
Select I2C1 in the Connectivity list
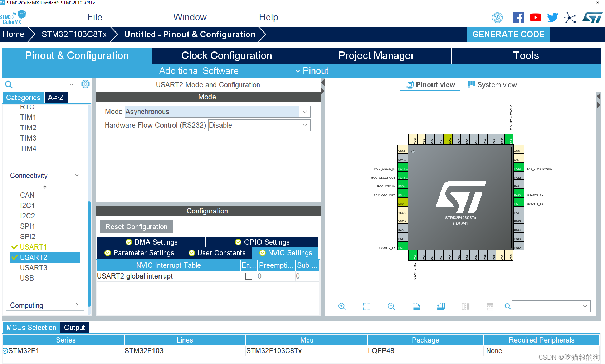pos(27,206)
